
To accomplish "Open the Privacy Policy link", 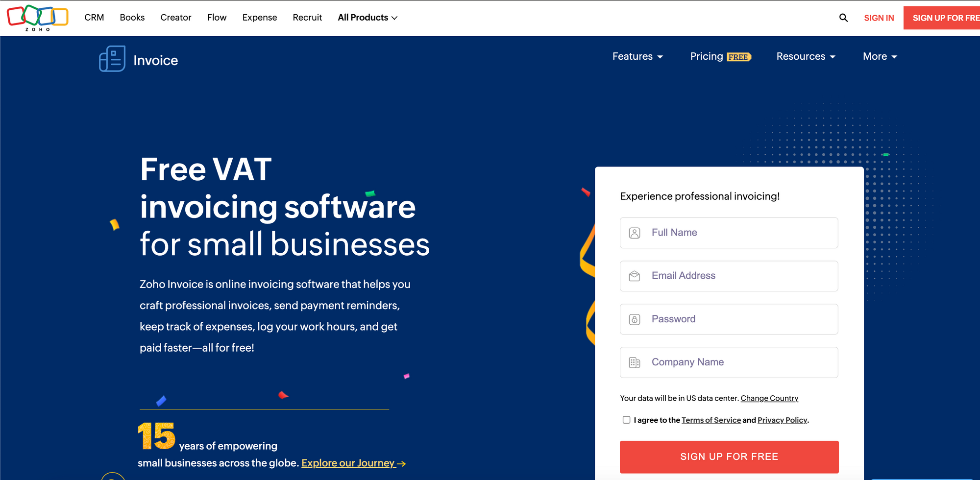I will click(782, 420).
